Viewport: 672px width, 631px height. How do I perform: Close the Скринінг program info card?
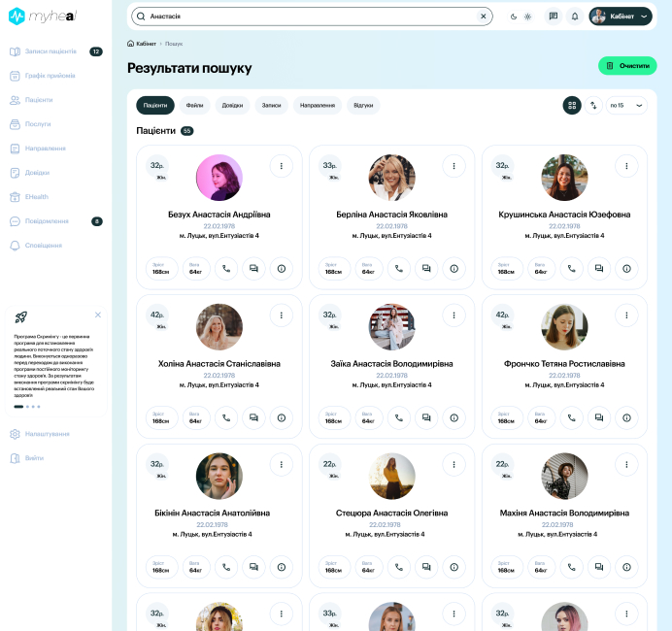pos(98,315)
